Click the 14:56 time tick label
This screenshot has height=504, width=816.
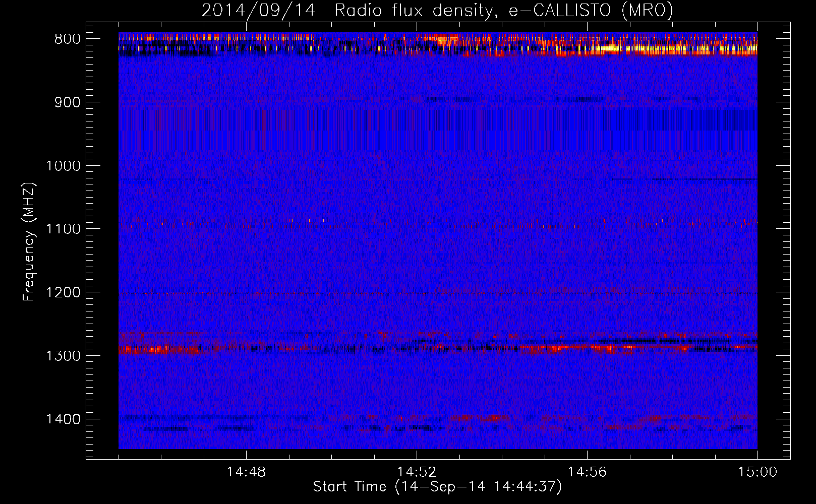pos(587,472)
